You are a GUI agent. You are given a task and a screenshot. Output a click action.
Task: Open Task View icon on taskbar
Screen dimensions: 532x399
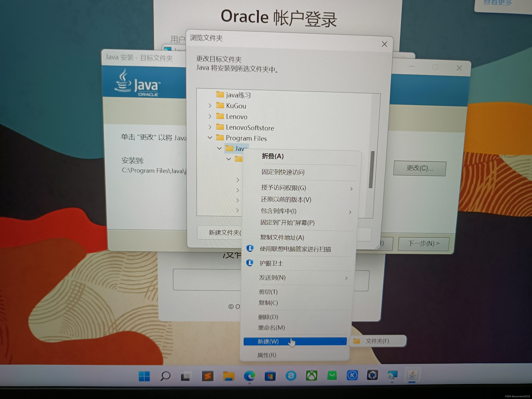[x=185, y=376]
